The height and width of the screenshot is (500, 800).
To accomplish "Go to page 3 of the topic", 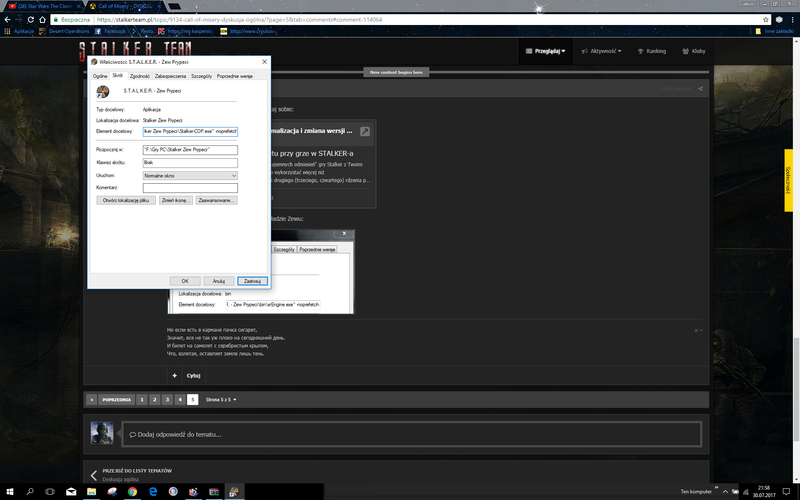I will point(167,399).
